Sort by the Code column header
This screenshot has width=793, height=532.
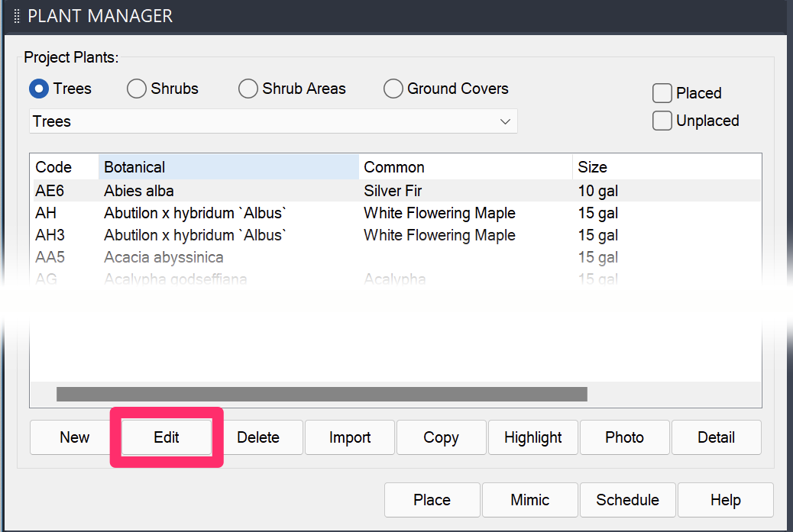[65, 167]
